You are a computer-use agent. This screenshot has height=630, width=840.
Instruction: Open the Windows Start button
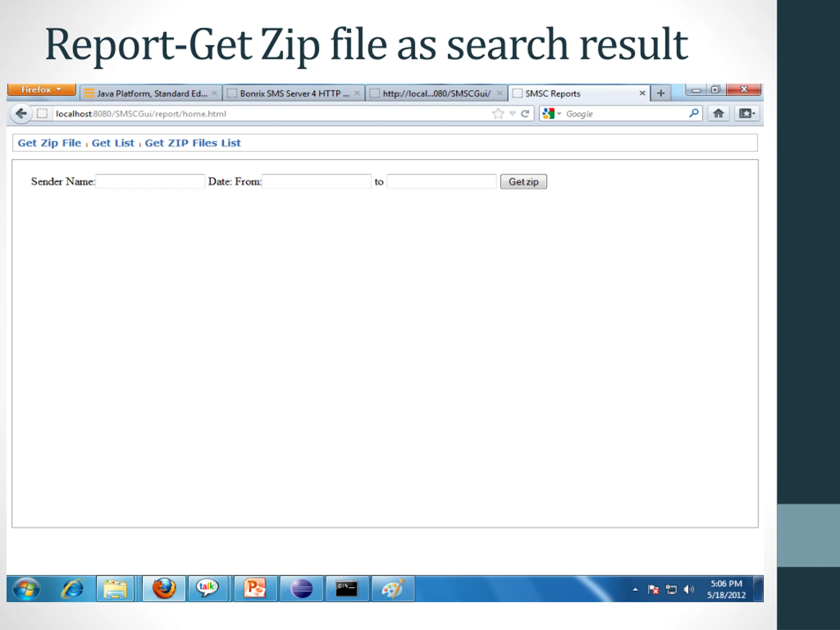coord(26,589)
